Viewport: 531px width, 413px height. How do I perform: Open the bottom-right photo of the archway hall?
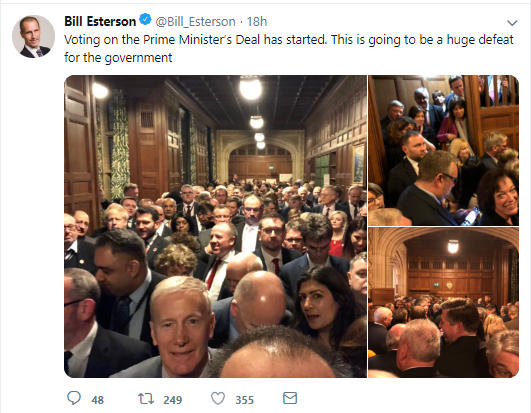pyautogui.click(x=444, y=303)
